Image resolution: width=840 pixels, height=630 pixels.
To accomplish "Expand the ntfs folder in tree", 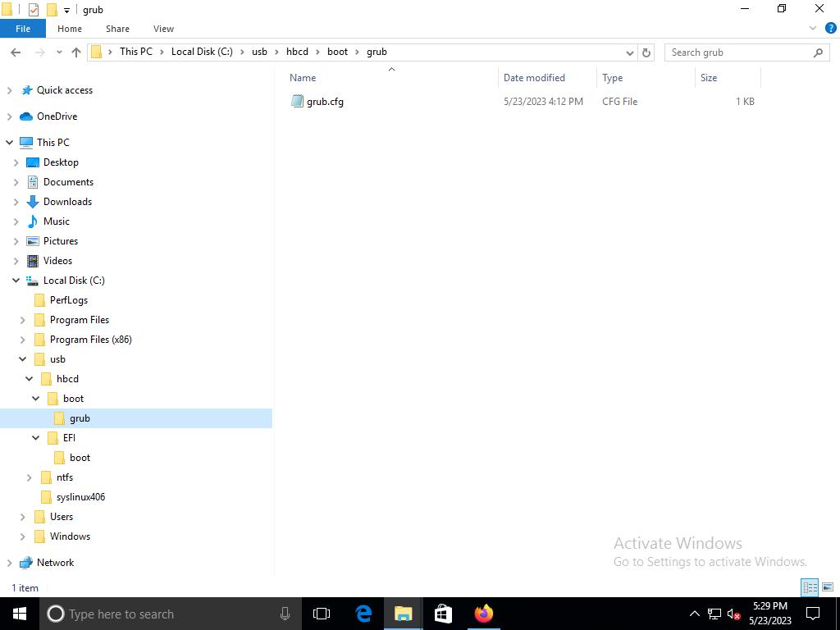I will pos(30,477).
